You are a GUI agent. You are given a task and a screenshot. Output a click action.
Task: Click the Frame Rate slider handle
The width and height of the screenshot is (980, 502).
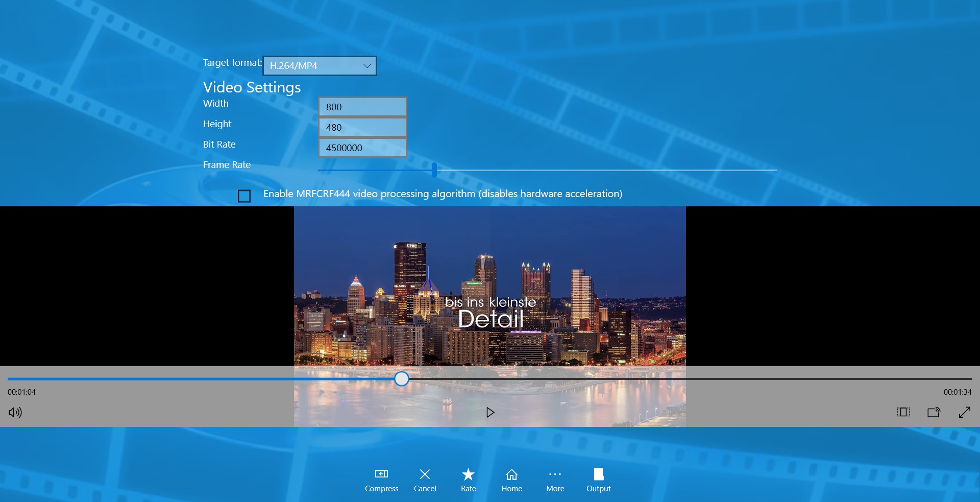pos(434,170)
